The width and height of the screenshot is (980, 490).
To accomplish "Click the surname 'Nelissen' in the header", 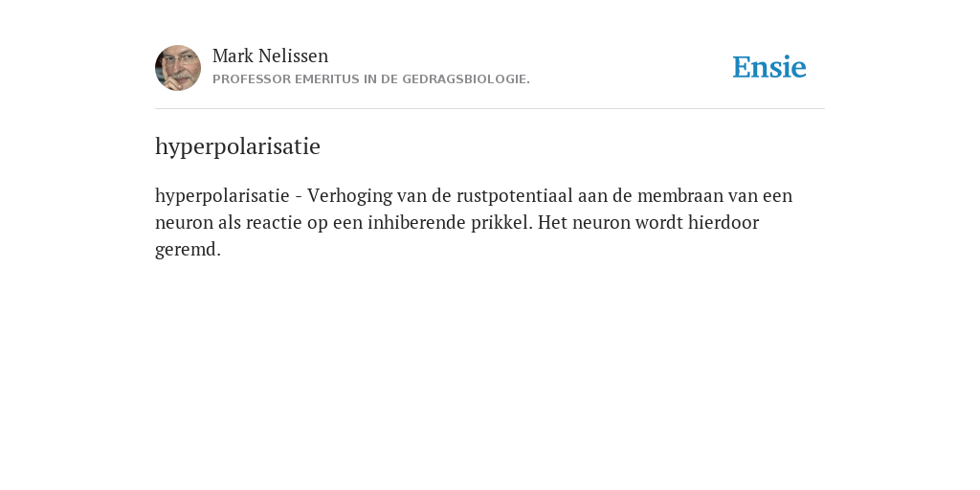I will click(x=293, y=56).
